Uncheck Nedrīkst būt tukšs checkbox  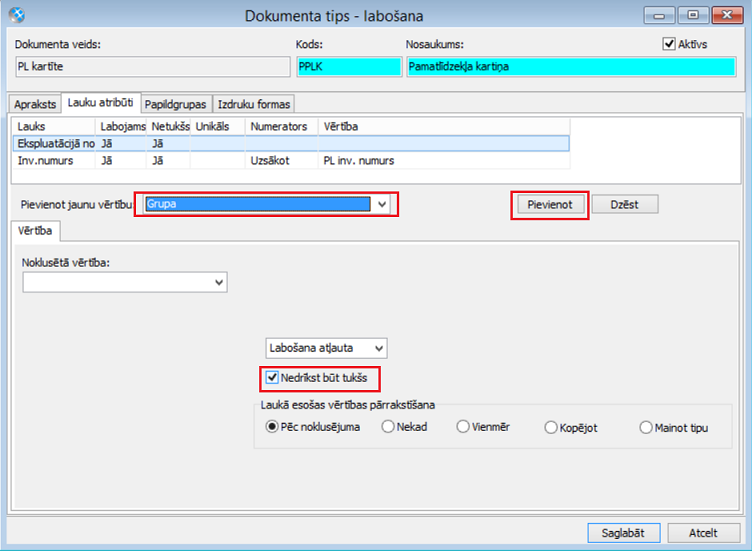coord(272,377)
